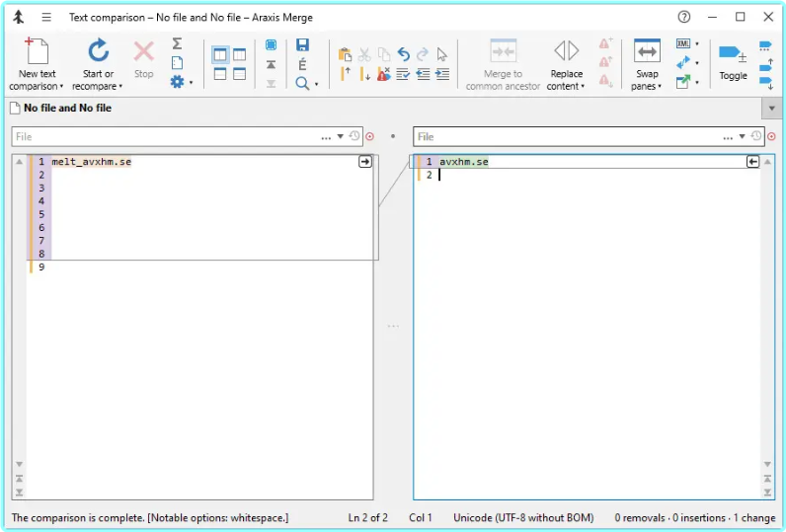Click the increase indent icon
786x532 pixels.
click(442, 74)
